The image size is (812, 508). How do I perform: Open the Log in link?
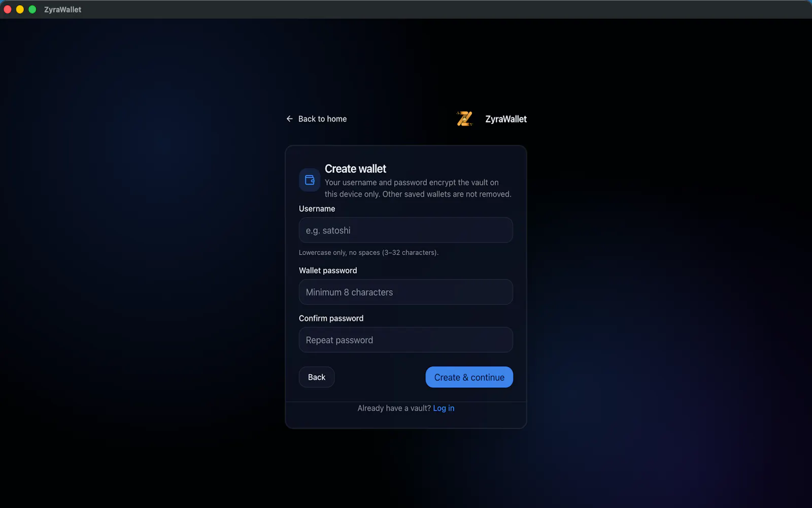tap(444, 408)
